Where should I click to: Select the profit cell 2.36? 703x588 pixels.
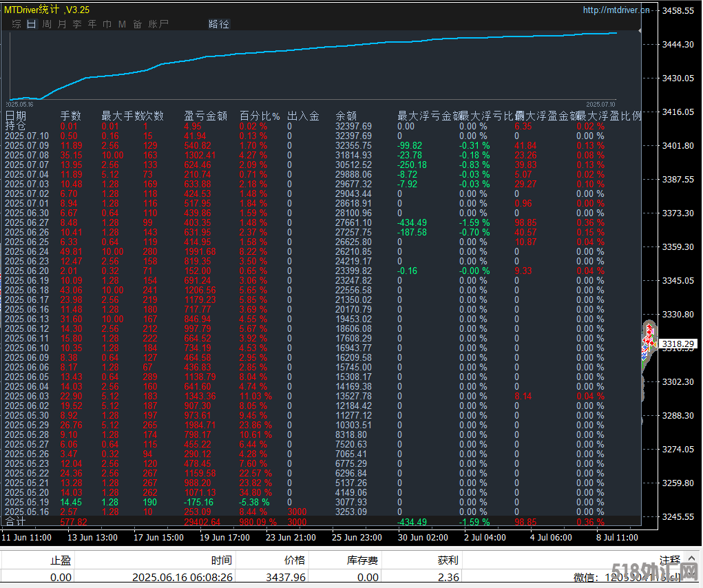pyautogui.click(x=448, y=577)
